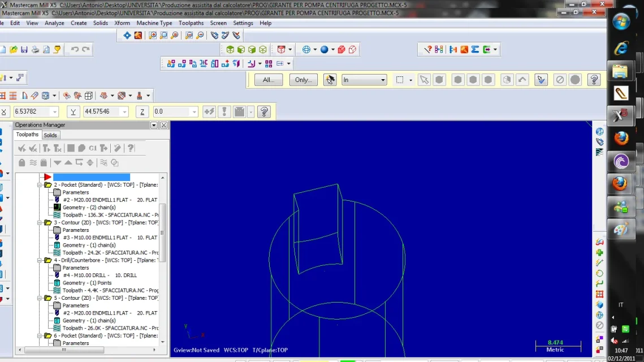This screenshot has width=644, height=362.
Task: Click the All... selection button
Action: (x=268, y=80)
